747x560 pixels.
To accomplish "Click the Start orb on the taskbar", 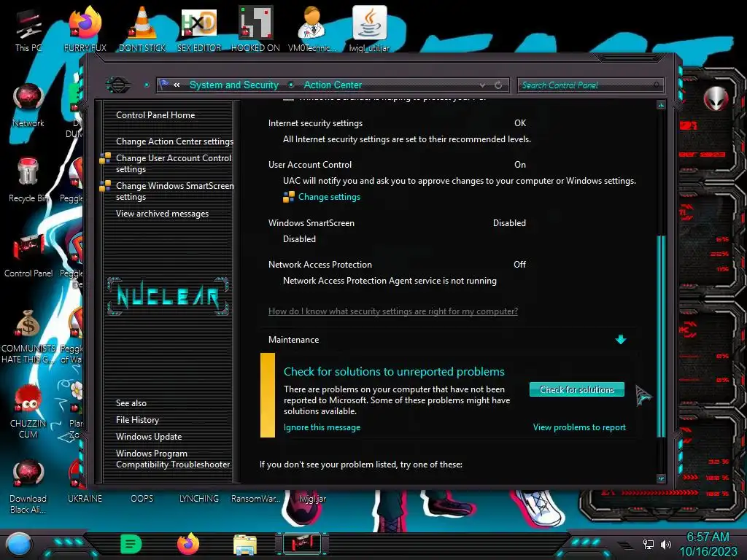I will pos(19,544).
